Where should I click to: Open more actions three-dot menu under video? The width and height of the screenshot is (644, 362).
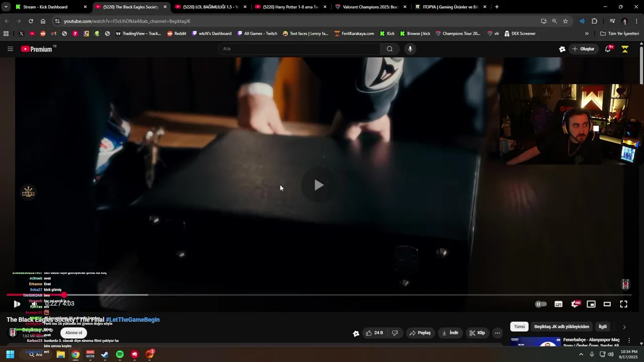point(497,333)
